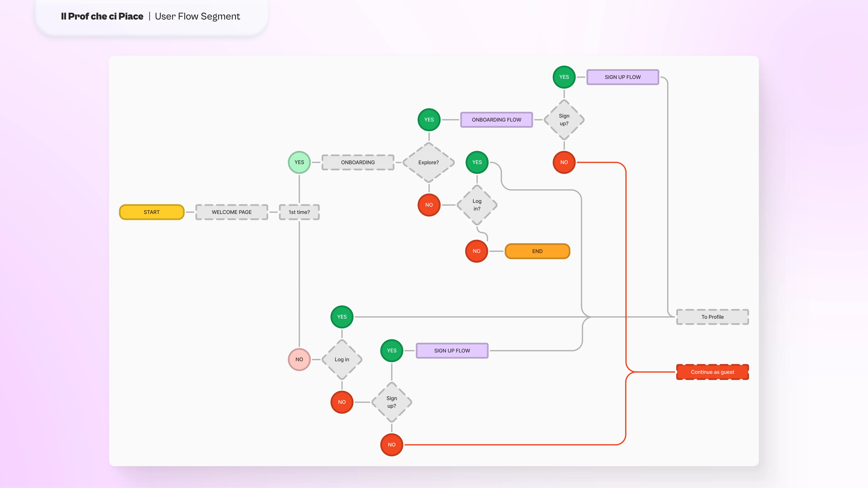Click the Log in? diamond near END

[x=477, y=205]
